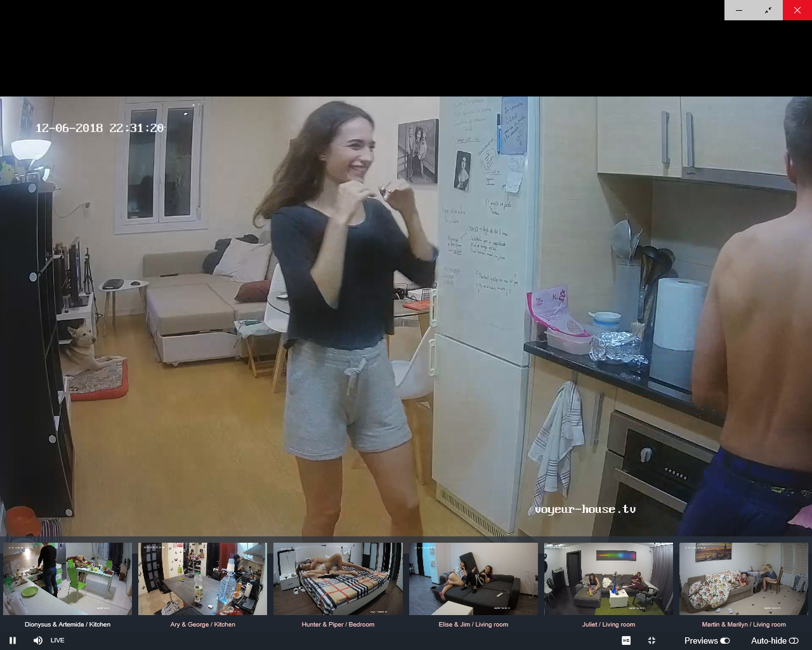Turn off the Previews toggle
Image resolution: width=812 pixels, height=650 pixels.
click(x=724, y=640)
